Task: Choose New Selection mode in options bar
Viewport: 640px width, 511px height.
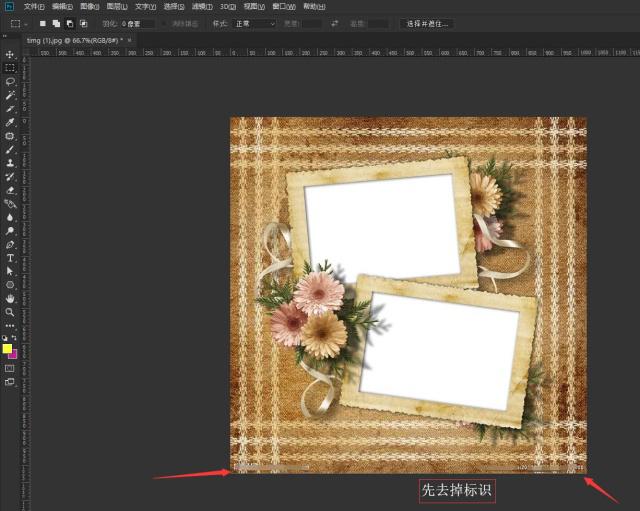Action: pyautogui.click(x=42, y=24)
